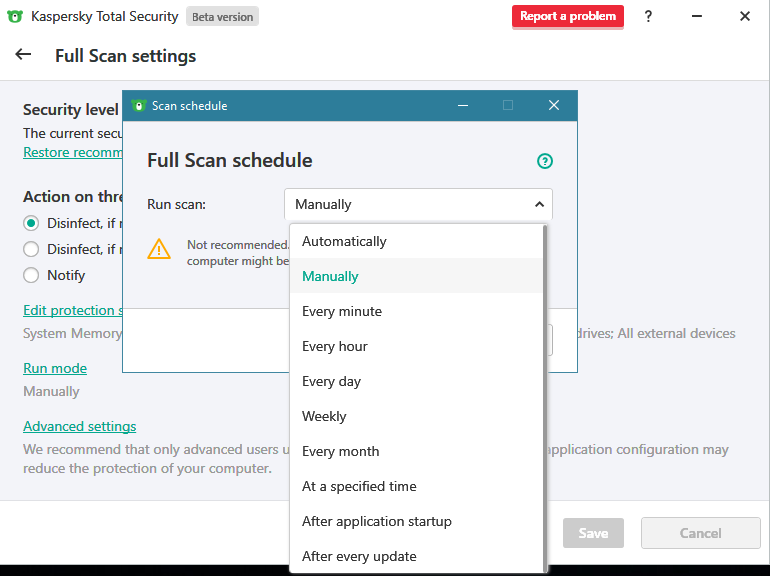Click the Cancel button
This screenshot has width=770, height=576.
coord(700,533)
